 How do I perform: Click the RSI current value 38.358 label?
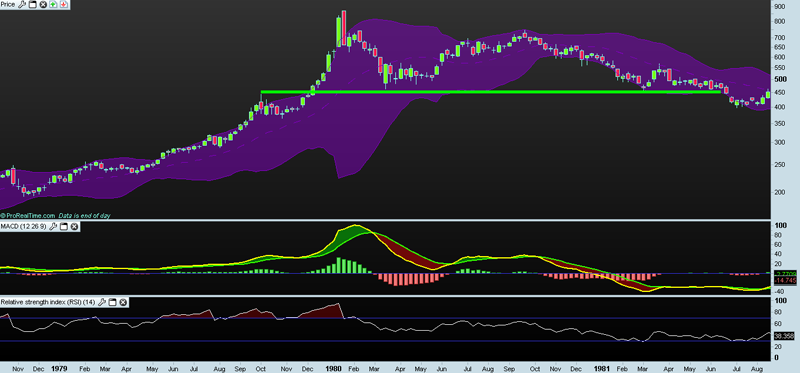785,336
